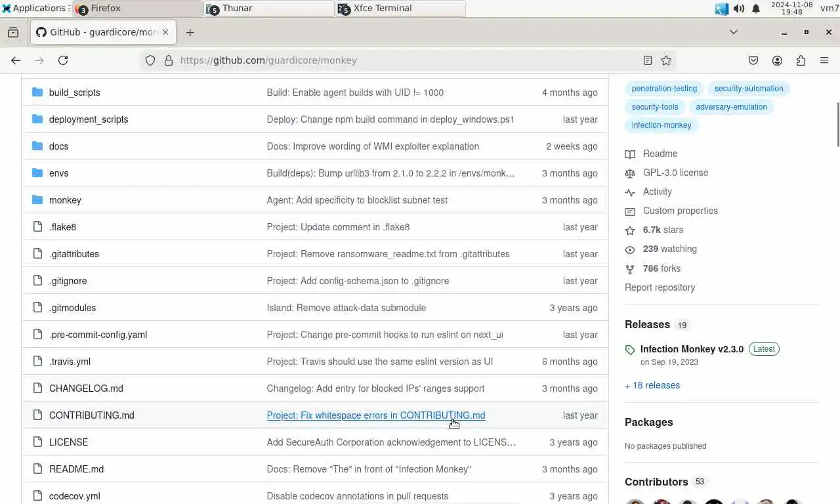Open the Releases heading link

point(647,324)
